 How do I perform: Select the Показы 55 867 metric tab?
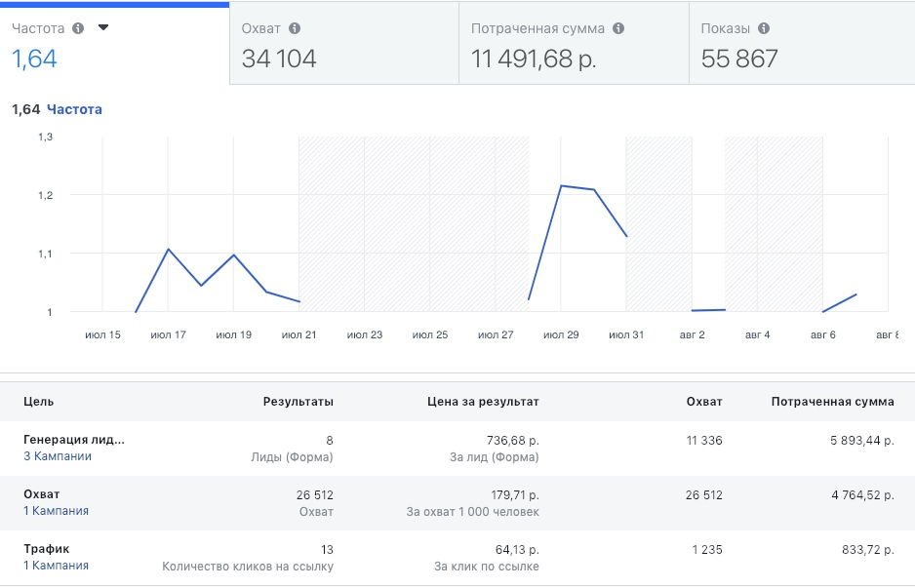point(803,43)
